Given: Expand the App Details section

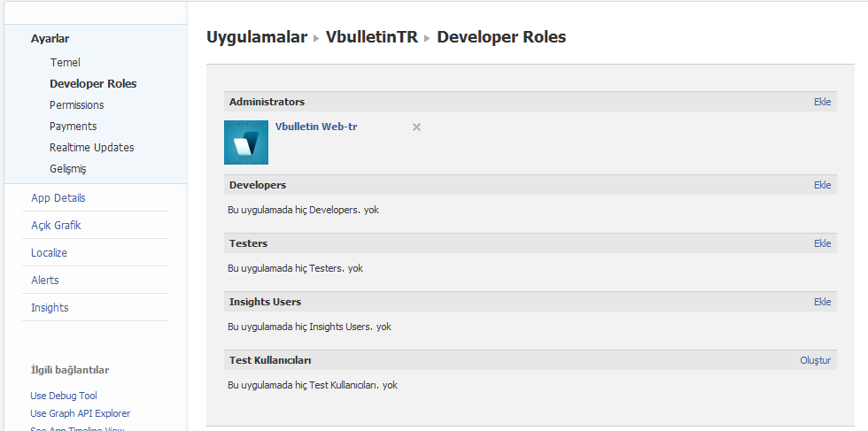Looking at the screenshot, I should (x=58, y=198).
